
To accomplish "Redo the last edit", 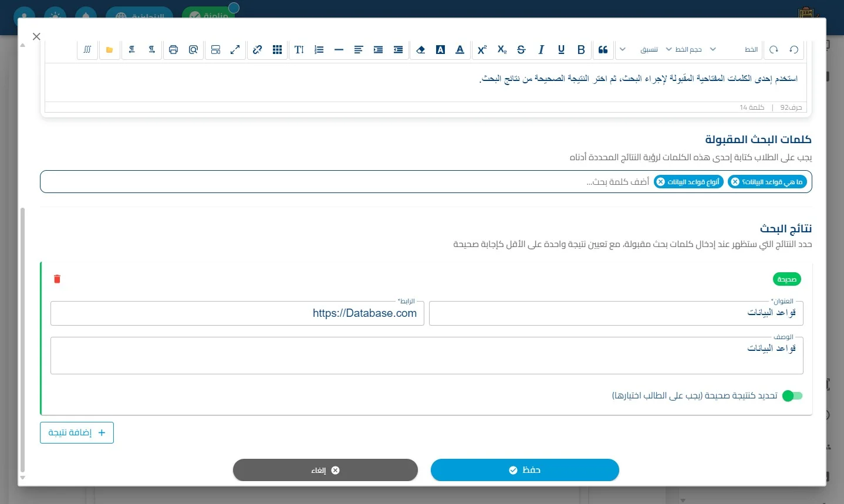I will [774, 50].
